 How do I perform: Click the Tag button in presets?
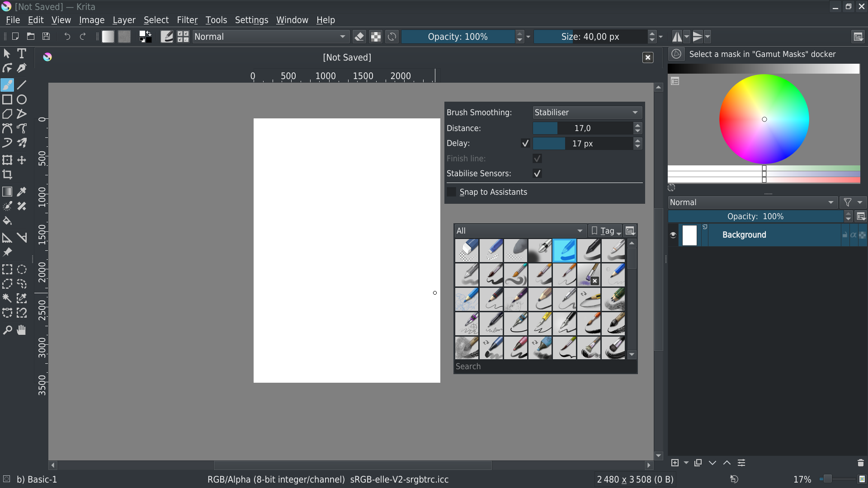click(x=606, y=231)
